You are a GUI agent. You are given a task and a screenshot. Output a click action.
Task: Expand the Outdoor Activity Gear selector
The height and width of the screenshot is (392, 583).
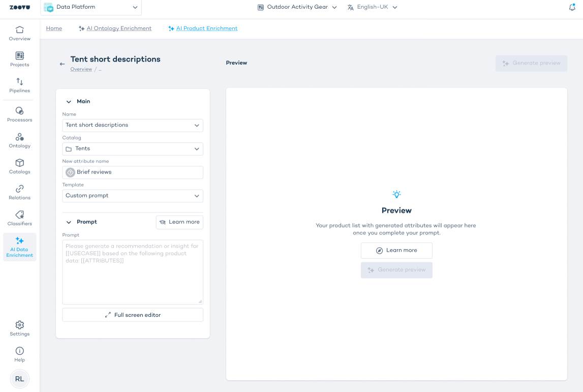tap(297, 7)
